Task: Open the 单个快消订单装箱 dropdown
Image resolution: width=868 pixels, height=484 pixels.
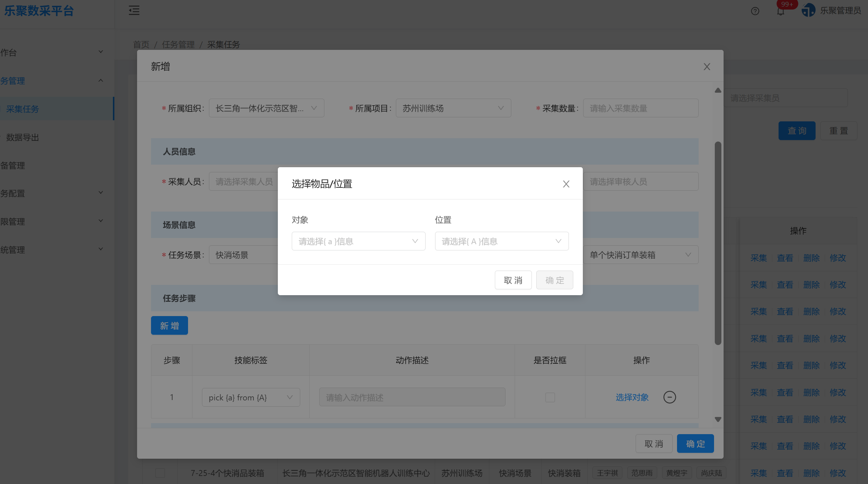Action: tap(640, 254)
